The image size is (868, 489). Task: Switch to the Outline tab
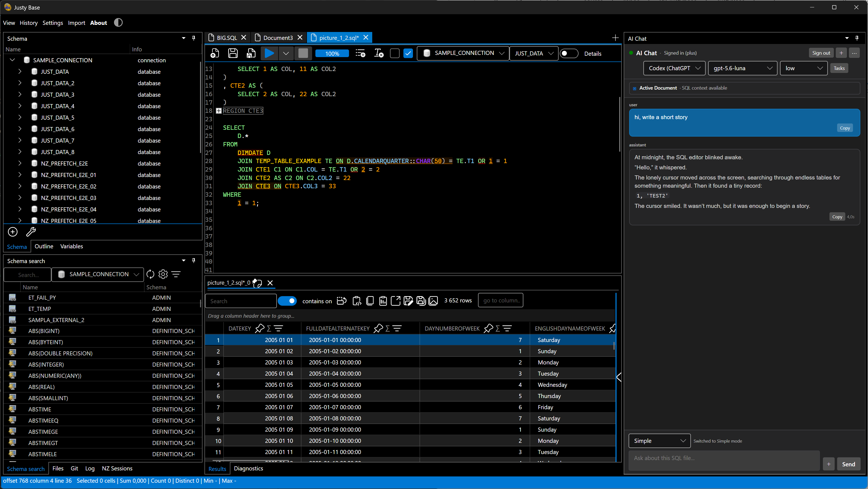point(44,246)
